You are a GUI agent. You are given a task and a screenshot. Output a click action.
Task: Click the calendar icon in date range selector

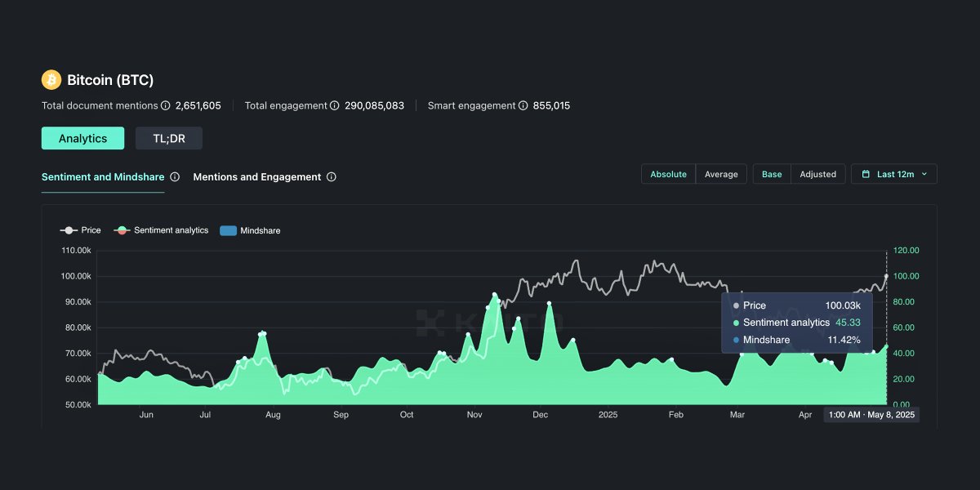866,174
